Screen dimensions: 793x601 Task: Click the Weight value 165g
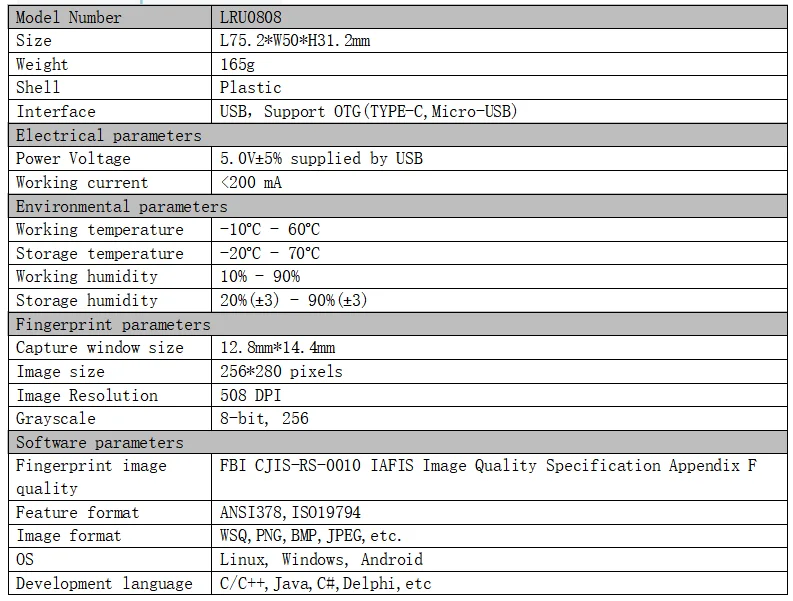[237, 64]
